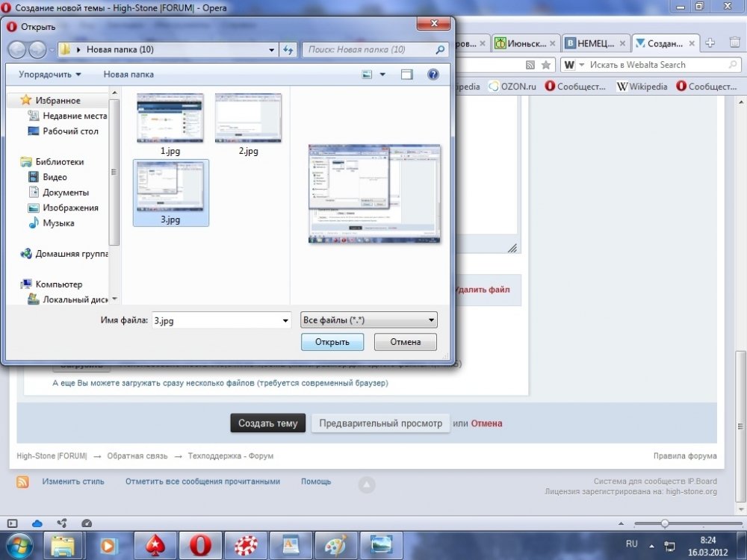The height and width of the screenshot is (560, 747).
Task: Click the Help question mark icon in dialog
Action: [433, 74]
